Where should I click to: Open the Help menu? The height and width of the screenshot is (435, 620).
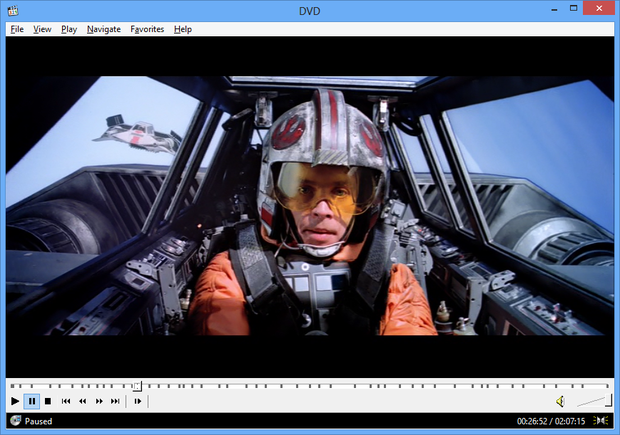click(x=183, y=29)
